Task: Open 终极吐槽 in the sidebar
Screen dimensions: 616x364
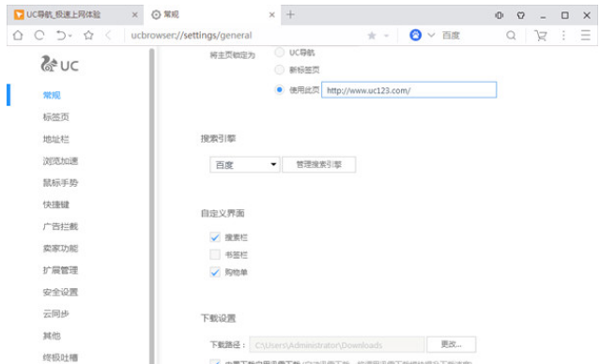Action: click(x=60, y=357)
